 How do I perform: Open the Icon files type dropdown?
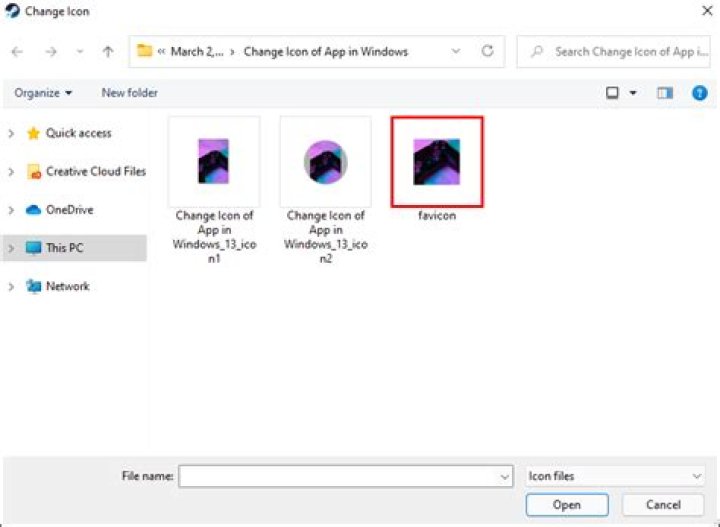(615, 477)
